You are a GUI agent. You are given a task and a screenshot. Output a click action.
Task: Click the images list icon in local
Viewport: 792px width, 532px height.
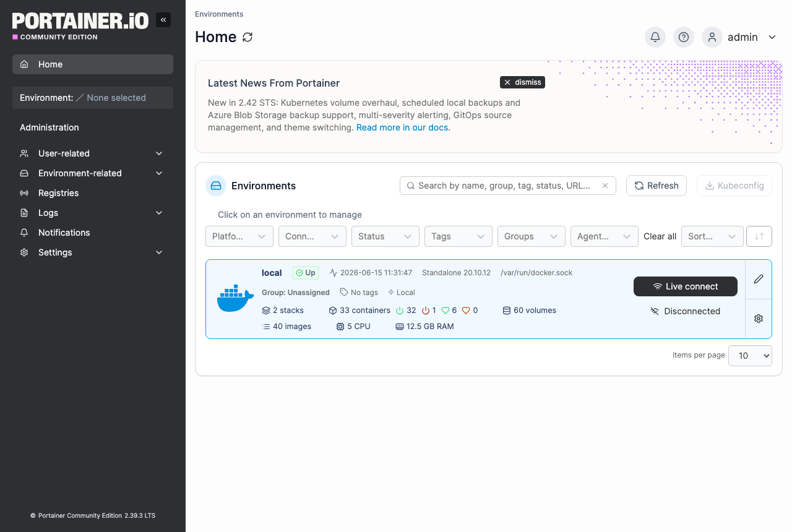(x=266, y=327)
